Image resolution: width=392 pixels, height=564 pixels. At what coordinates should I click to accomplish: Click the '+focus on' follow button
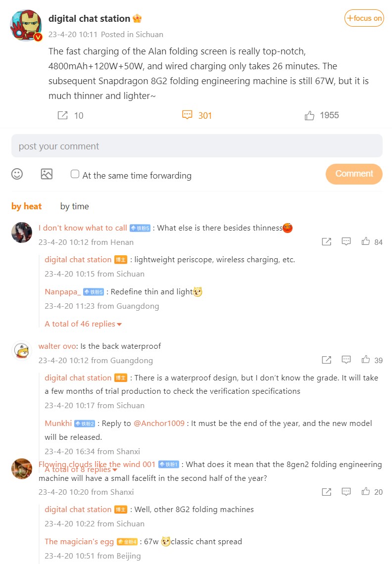coord(364,18)
